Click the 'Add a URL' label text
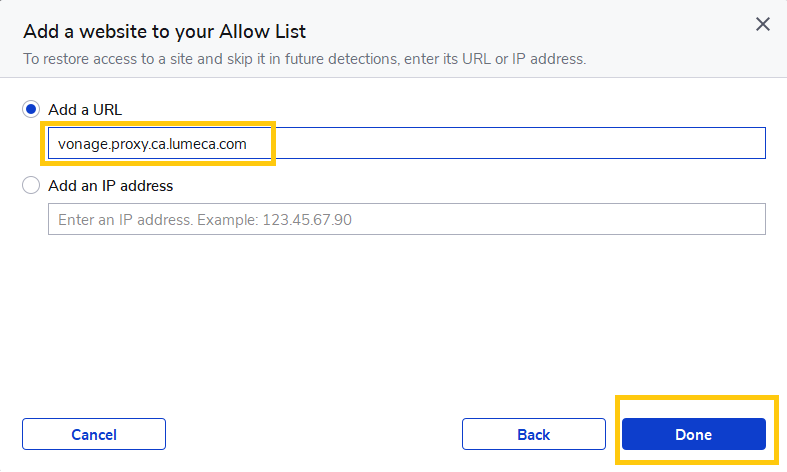 85,109
